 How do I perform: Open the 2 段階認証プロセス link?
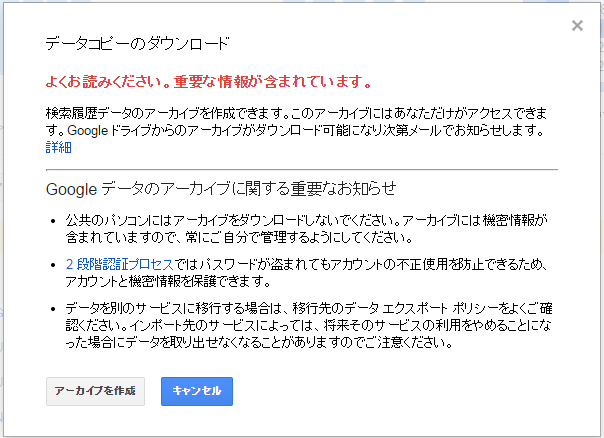[119, 264]
